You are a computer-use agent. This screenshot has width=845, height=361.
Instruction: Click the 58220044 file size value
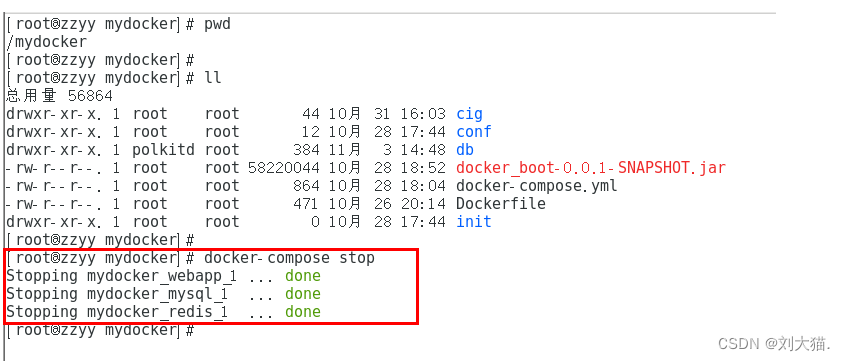[x=284, y=168]
